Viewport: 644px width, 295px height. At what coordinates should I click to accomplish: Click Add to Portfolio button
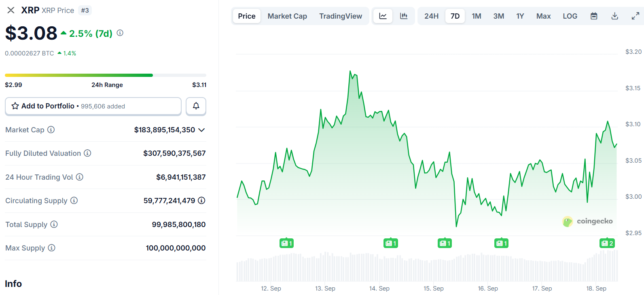[93, 106]
